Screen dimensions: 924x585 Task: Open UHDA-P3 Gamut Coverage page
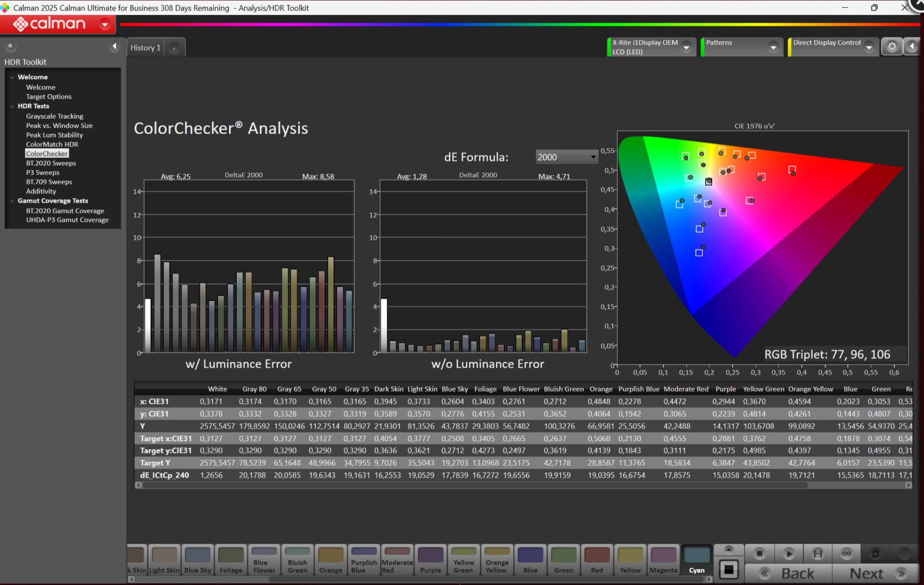point(67,220)
